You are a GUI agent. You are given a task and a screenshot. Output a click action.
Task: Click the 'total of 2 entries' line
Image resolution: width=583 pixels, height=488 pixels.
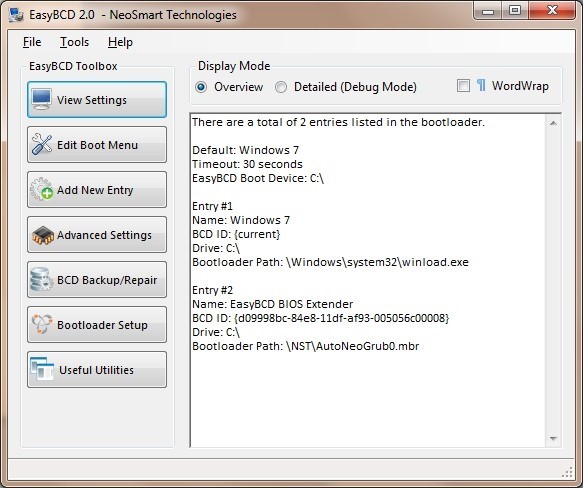click(x=338, y=122)
